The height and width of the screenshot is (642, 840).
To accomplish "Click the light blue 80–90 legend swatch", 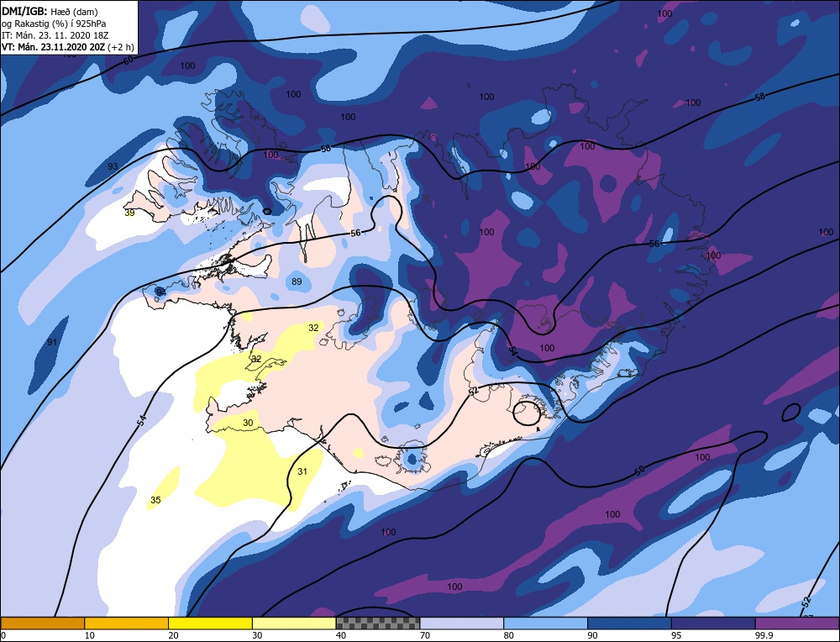I will 545,623.
